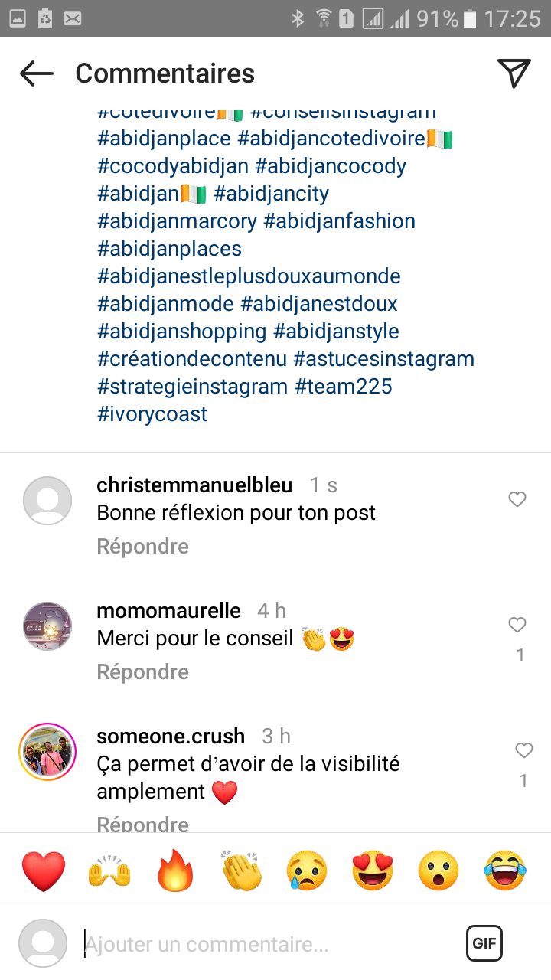551x980 pixels.
Task: Open the direct message share icon
Action: [514, 73]
